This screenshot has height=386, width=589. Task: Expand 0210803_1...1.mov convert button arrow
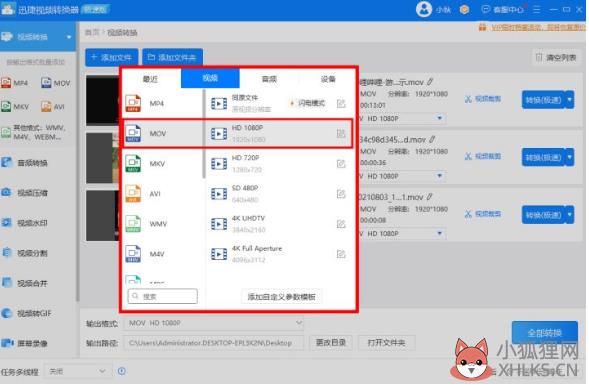tap(570, 215)
